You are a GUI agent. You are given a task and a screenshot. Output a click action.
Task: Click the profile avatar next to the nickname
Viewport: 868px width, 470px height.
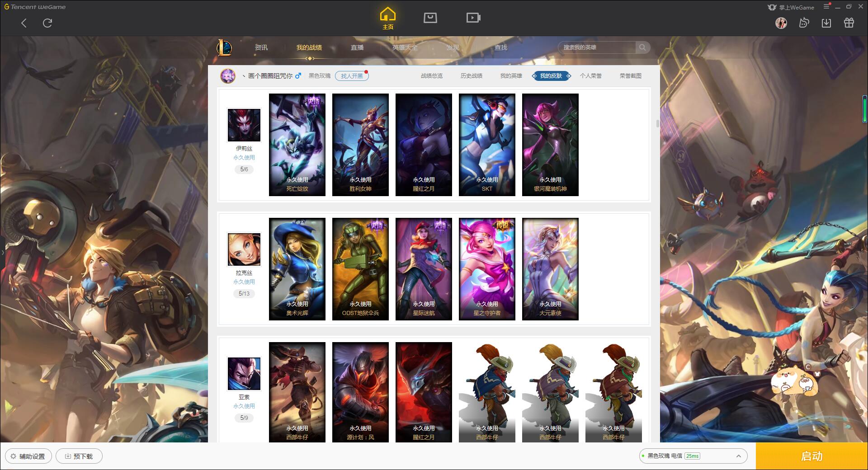228,76
